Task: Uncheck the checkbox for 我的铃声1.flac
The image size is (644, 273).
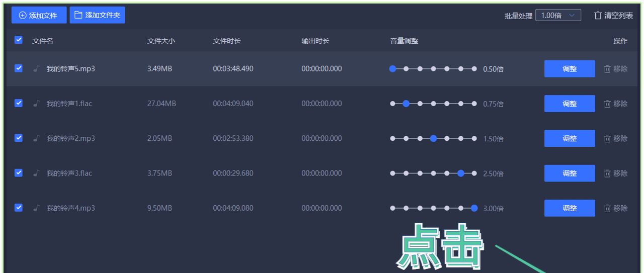Action: pos(19,103)
